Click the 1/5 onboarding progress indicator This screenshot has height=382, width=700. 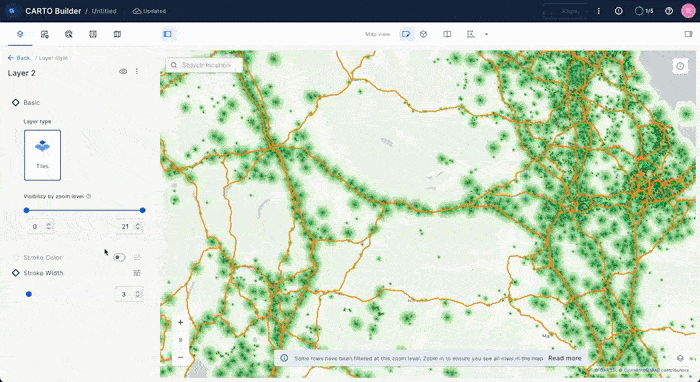tap(644, 11)
